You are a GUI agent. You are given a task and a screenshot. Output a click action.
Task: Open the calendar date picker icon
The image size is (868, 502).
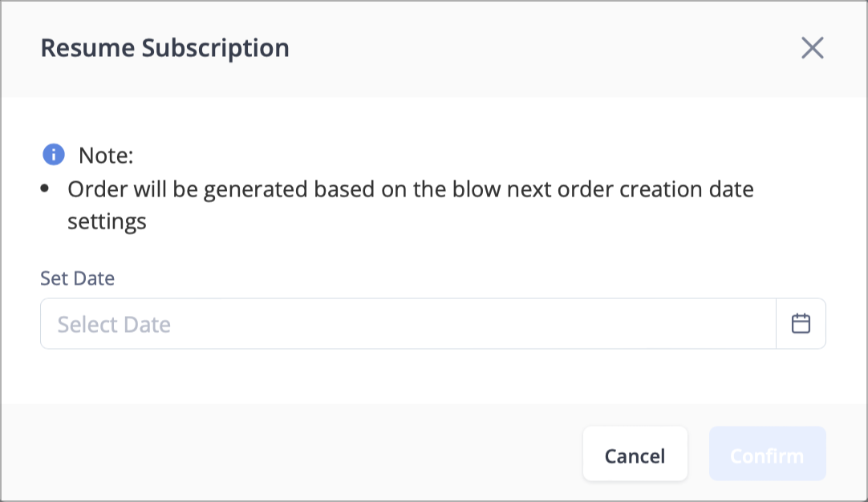click(x=801, y=324)
